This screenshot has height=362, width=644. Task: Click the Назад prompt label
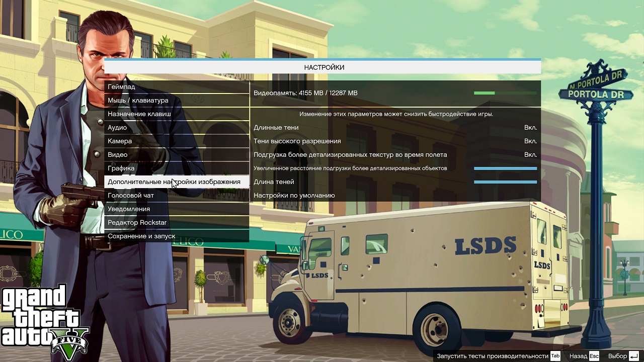pos(578,356)
